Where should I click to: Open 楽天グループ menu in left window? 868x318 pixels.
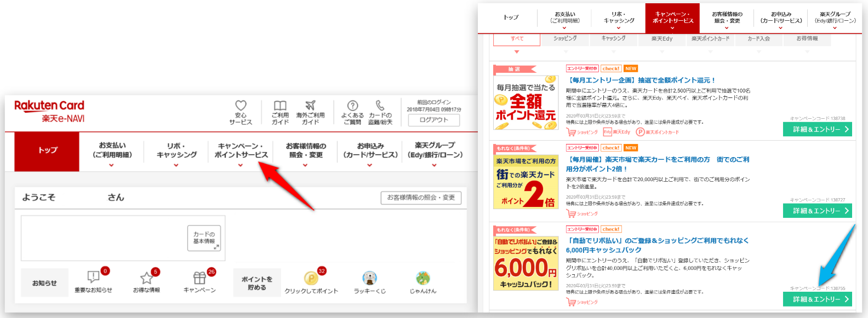click(435, 150)
